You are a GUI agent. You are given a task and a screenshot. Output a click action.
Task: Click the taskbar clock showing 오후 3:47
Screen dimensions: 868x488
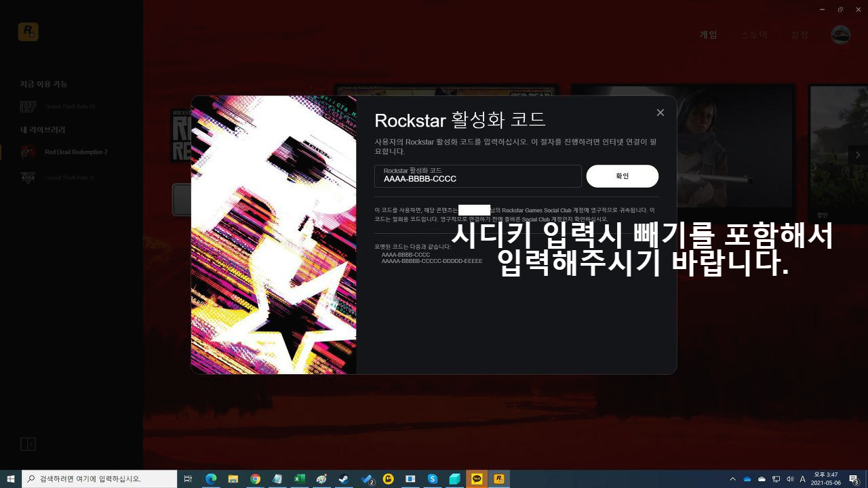pos(826,479)
